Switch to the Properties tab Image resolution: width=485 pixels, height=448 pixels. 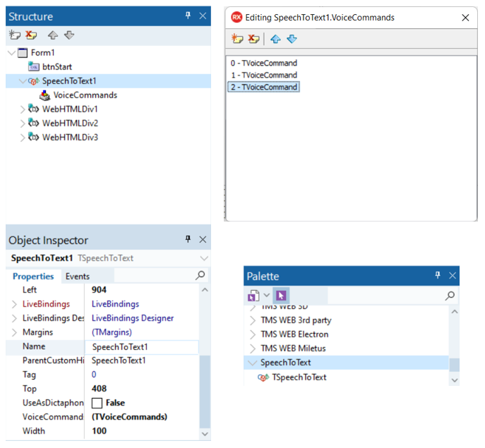pos(33,277)
